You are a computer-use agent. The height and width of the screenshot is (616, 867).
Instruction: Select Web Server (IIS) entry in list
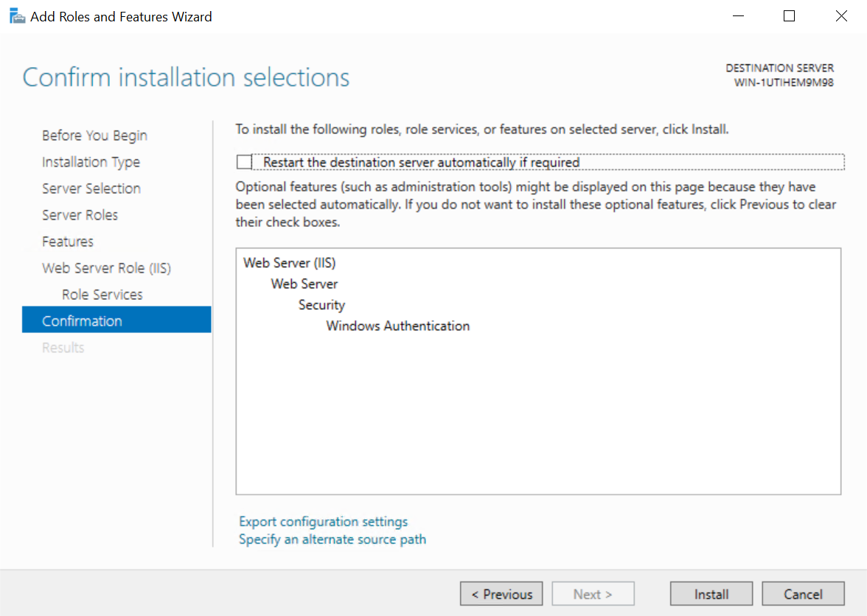[289, 263]
